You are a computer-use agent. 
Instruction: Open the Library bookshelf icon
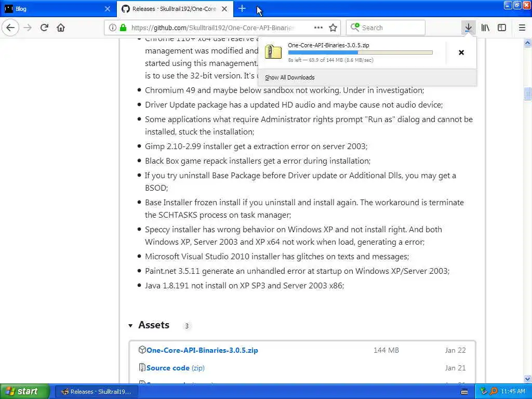click(485, 28)
